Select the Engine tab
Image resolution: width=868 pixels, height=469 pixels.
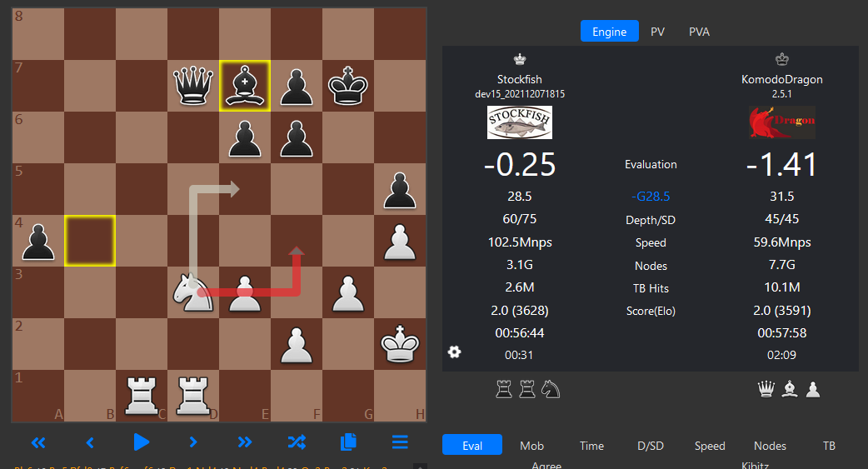tap(610, 31)
